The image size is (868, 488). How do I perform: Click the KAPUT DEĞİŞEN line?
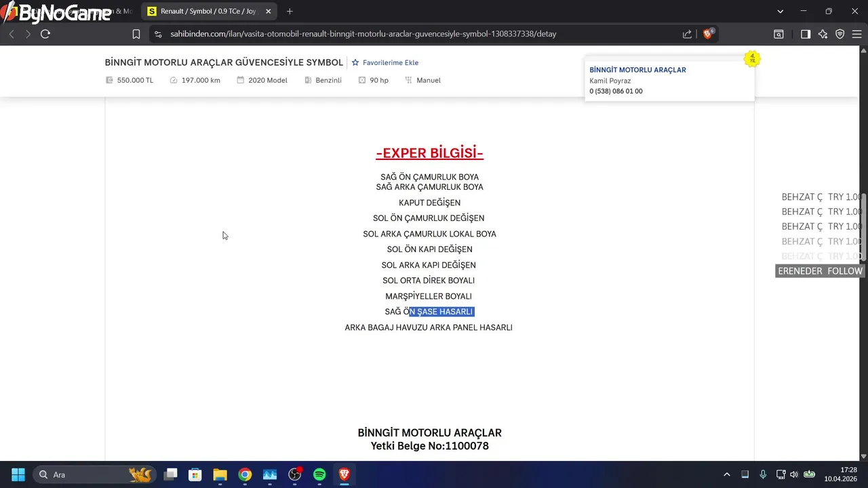429,203
